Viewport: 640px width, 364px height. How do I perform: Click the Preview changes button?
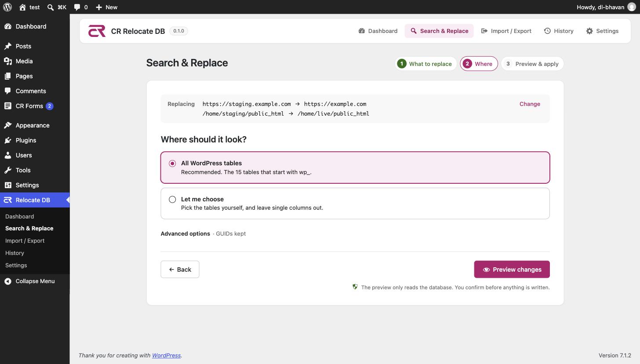point(512,269)
